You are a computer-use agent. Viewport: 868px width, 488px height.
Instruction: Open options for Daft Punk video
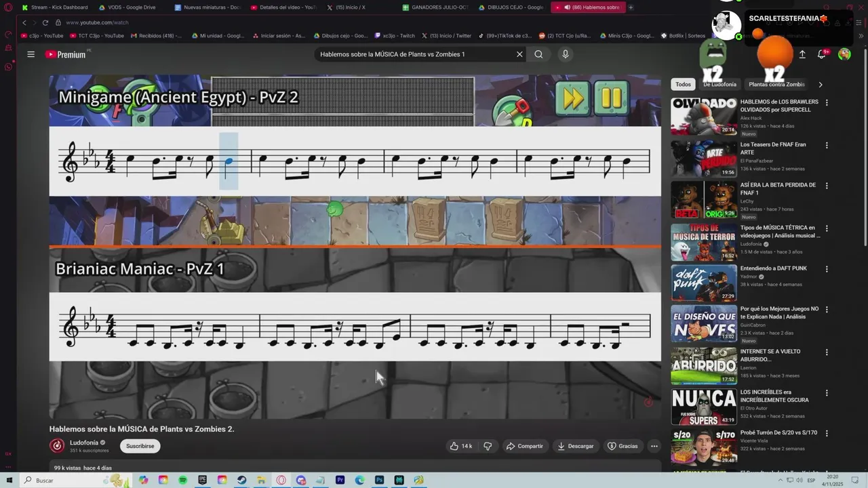[827, 269]
